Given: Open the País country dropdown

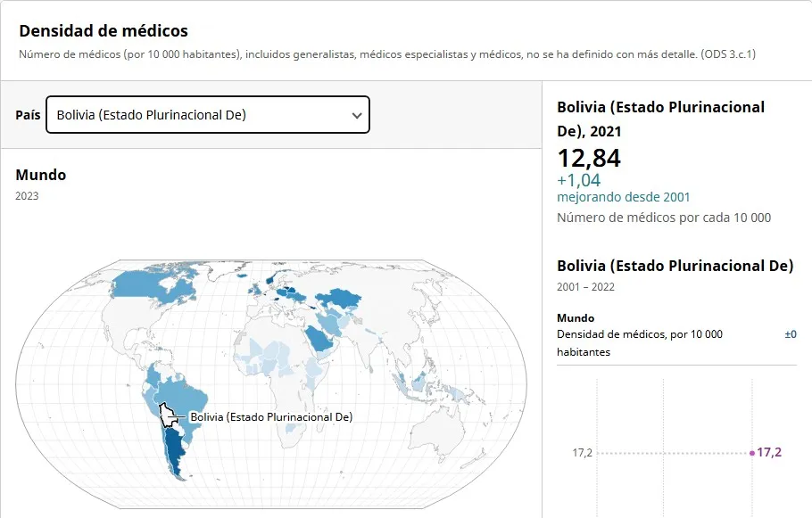Looking at the screenshot, I should [x=207, y=115].
